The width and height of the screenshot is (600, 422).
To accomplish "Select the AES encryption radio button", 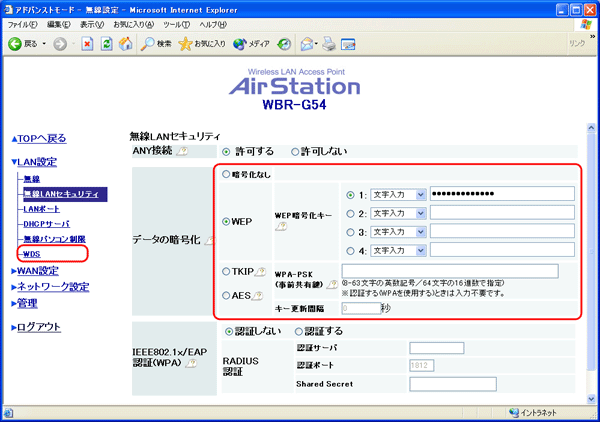I will point(226,296).
